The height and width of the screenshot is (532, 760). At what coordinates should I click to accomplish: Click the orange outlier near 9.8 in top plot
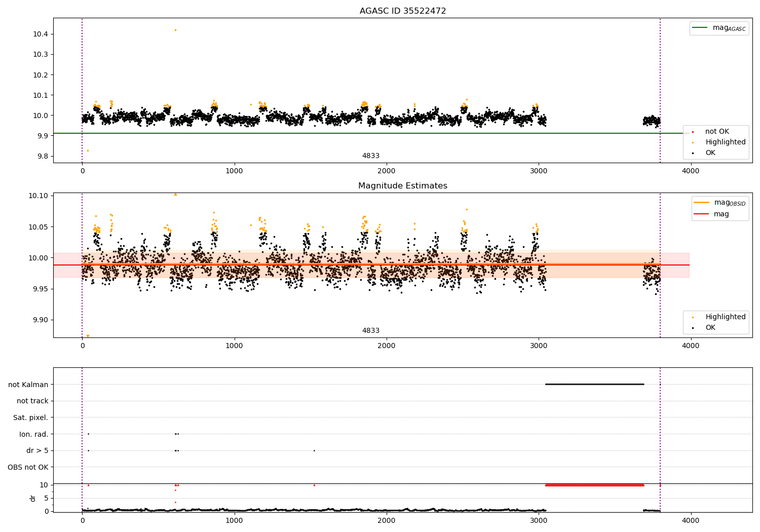(x=88, y=150)
